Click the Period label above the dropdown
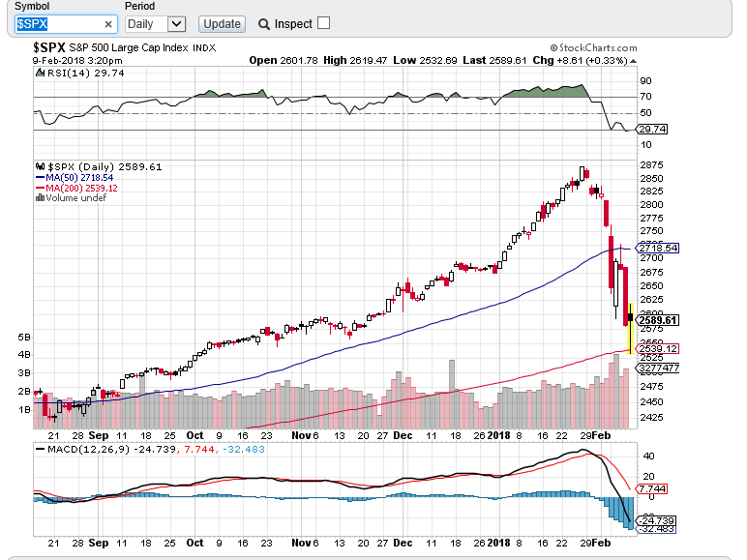 [x=139, y=6]
